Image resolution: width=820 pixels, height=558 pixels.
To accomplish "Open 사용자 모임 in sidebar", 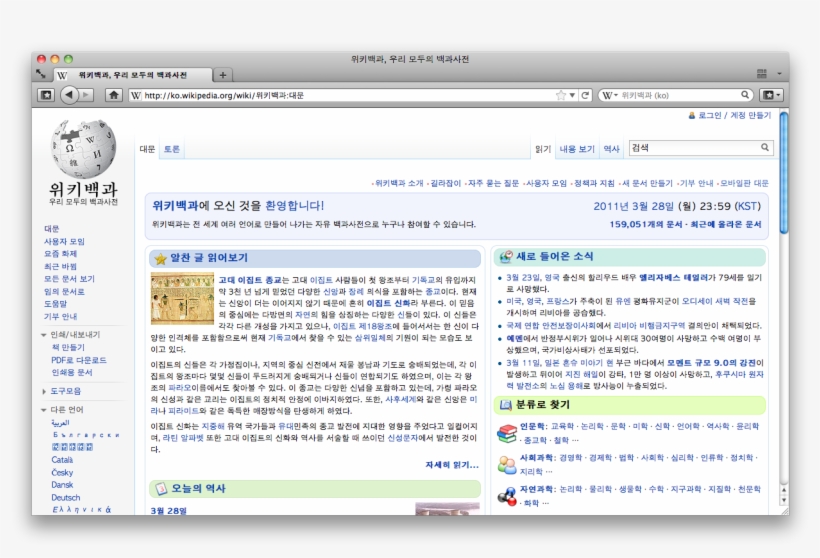I will tap(64, 241).
